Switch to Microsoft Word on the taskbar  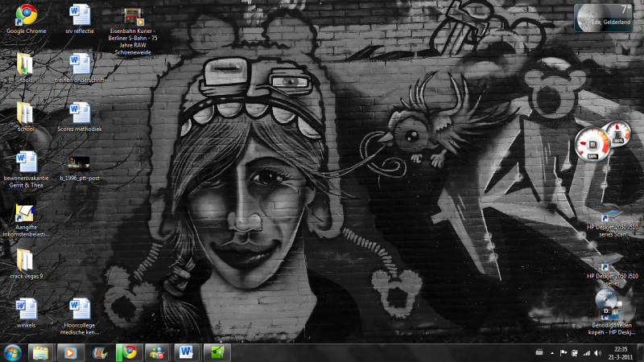tap(186, 352)
